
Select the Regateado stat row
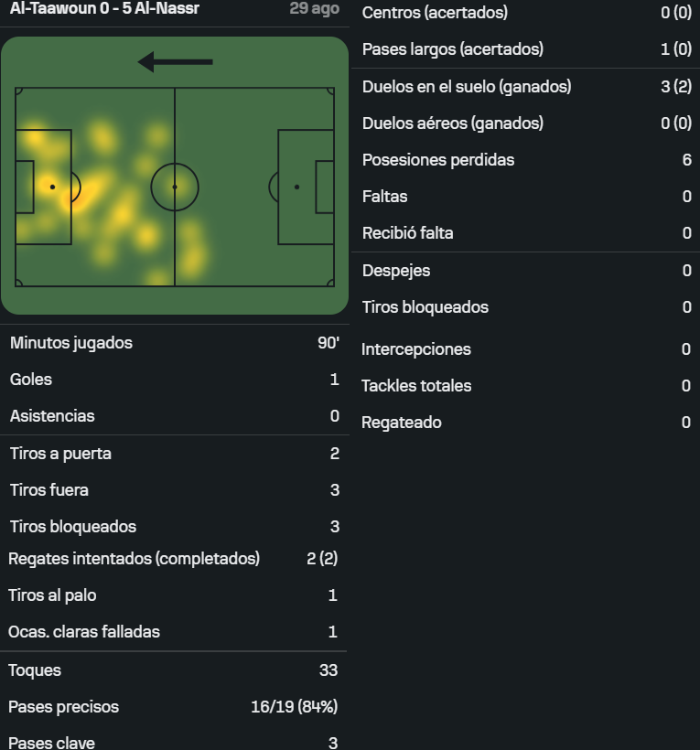[526, 423]
